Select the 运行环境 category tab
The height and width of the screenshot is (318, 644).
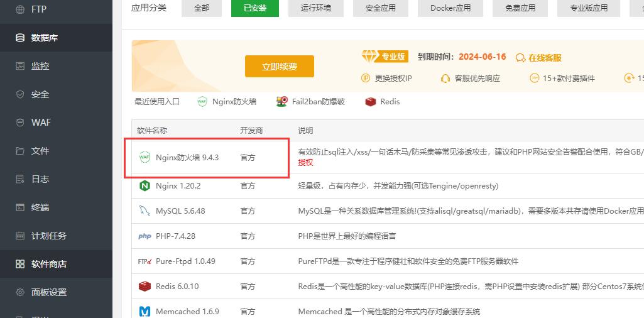tap(316, 8)
